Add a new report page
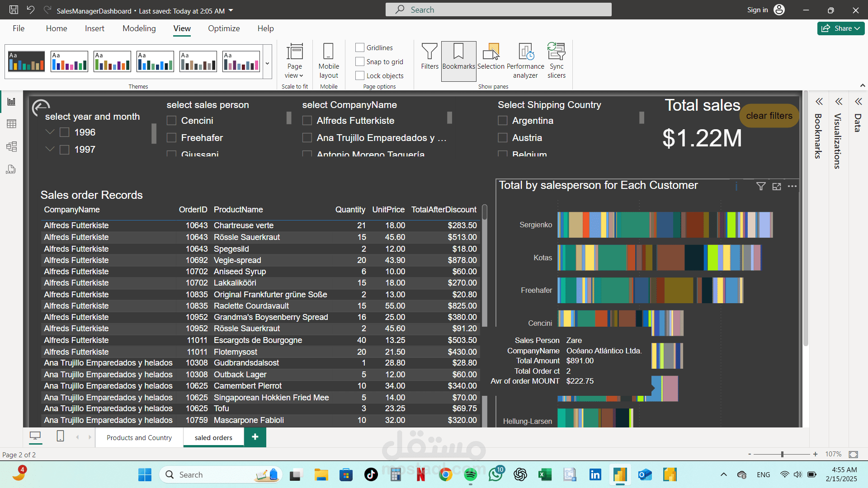The height and width of the screenshot is (488, 868). (x=255, y=437)
